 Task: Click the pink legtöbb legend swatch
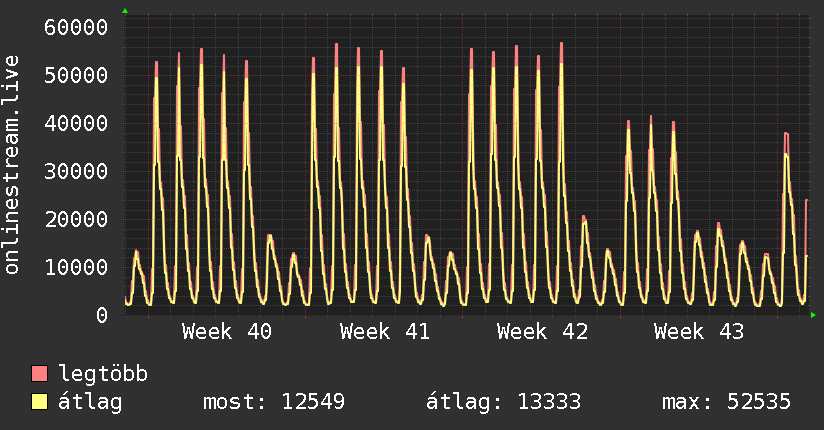click(x=39, y=373)
